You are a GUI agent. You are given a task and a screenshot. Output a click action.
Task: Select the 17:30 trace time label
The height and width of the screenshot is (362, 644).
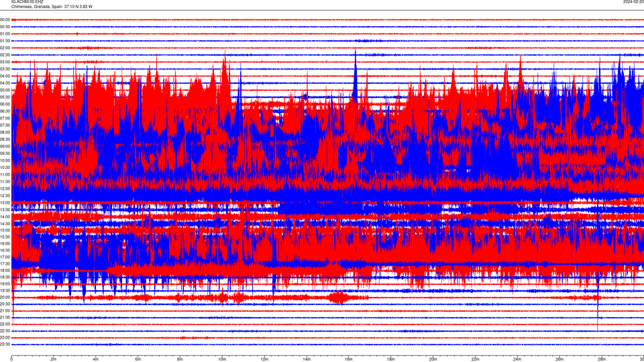click(5, 263)
